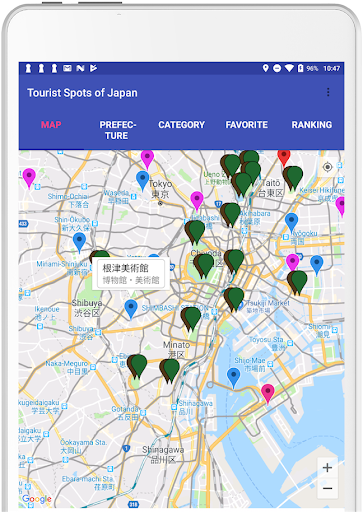Zoom out with the minus button
The image size is (363, 512).
point(327,488)
